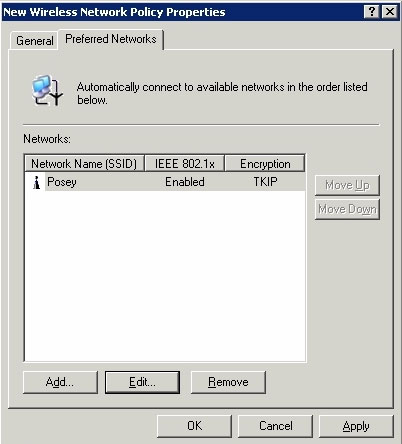Image resolution: width=402 pixels, height=444 pixels.
Task: Remove the selected network
Action: click(228, 382)
